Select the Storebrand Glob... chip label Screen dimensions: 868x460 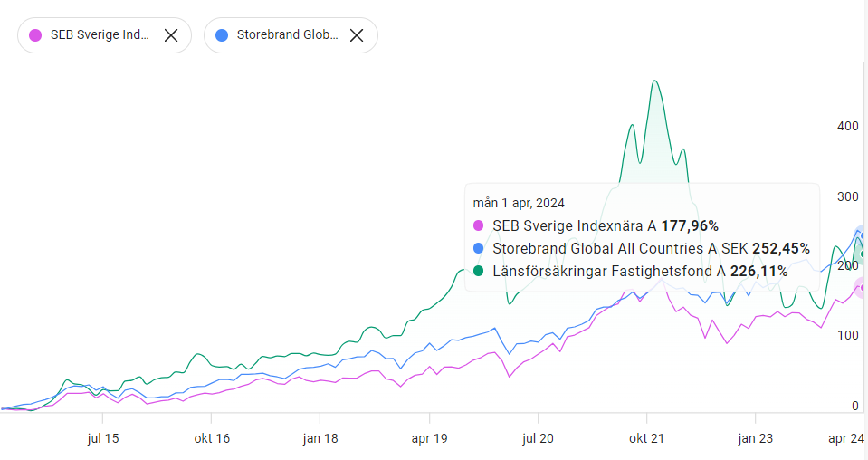pos(287,35)
